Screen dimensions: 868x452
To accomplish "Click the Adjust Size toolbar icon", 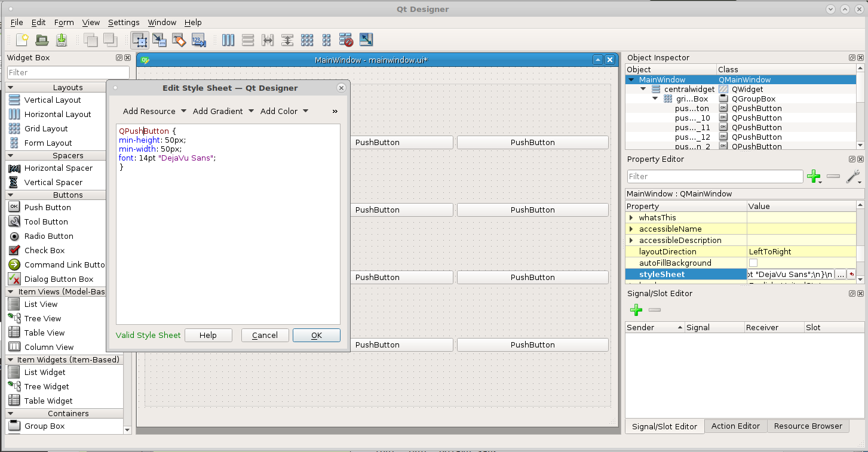I will tap(366, 40).
